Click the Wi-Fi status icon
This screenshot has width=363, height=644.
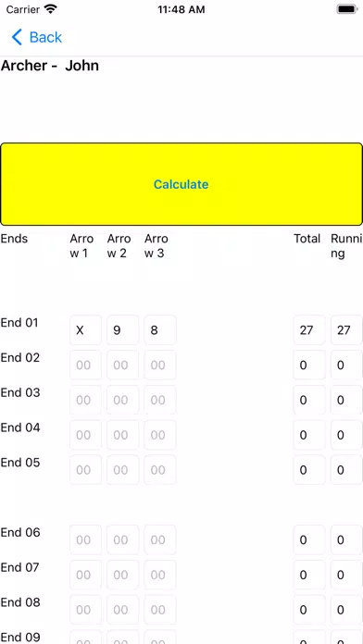click(x=51, y=9)
